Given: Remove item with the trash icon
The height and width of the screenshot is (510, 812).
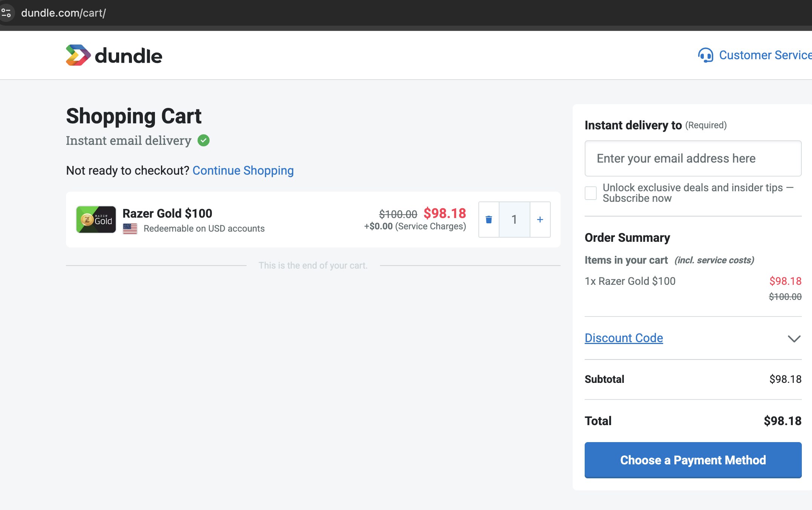Looking at the screenshot, I should [489, 220].
